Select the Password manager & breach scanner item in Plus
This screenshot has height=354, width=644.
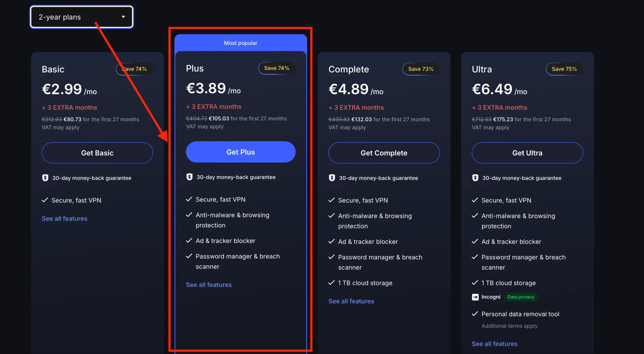click(237, 261)
